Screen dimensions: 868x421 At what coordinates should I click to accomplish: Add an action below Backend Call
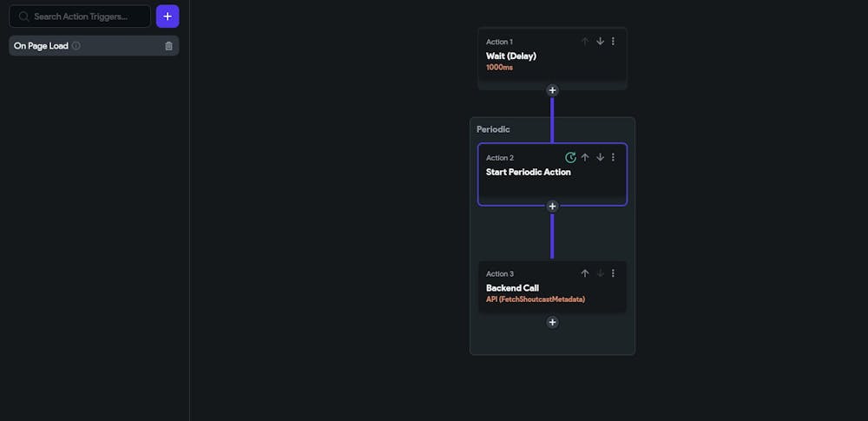tap(552, 322)
